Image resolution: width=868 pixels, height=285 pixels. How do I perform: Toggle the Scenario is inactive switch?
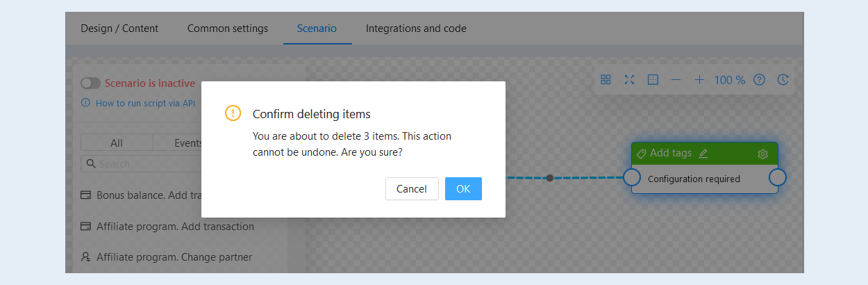tap(90, 83)
